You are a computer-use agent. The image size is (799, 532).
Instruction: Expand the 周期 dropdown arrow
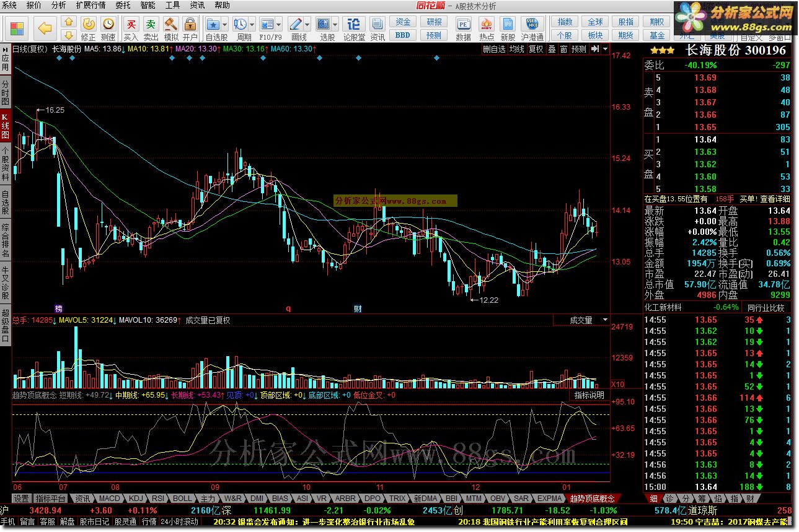pyautogui.click(x=252, y=25)
